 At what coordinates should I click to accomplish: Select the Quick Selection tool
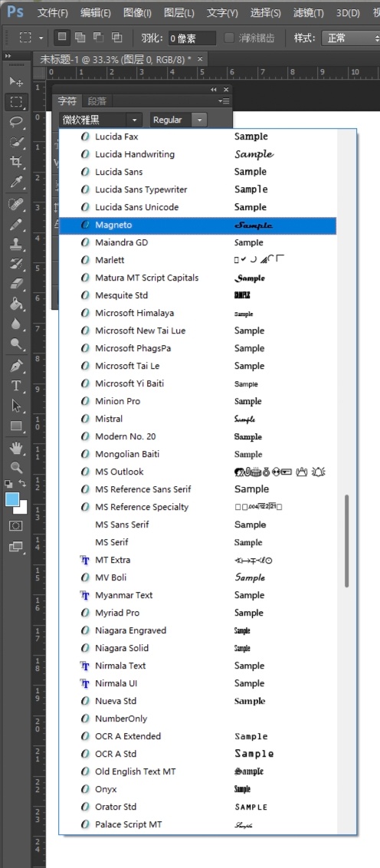16,142
